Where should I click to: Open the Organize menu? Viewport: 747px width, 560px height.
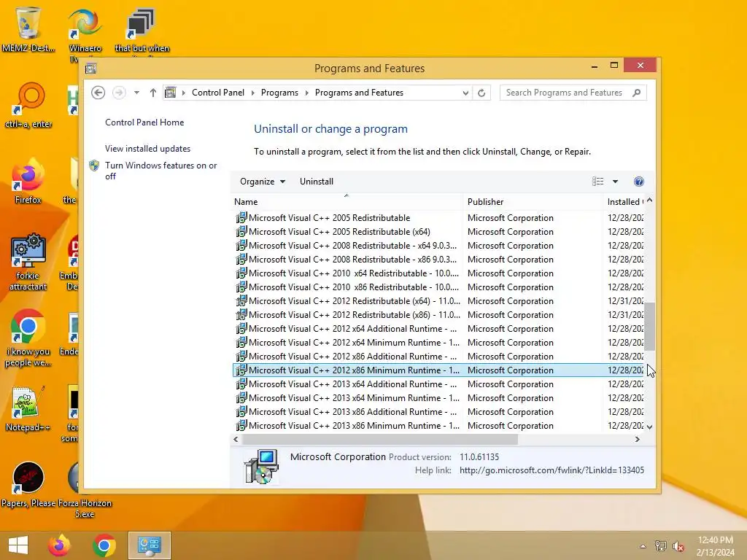click(263, 182)
